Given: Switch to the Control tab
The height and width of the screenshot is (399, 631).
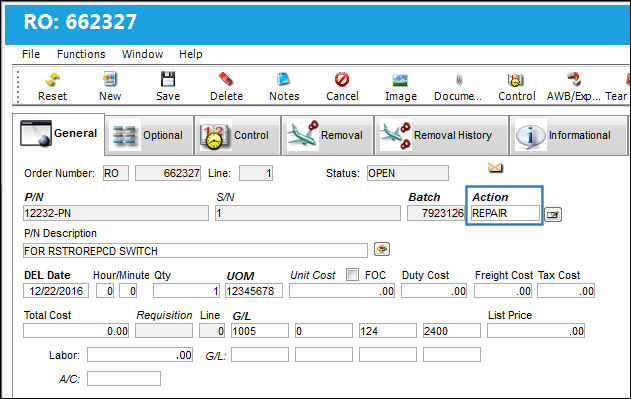Looking at the screenshot, I should [237, 135].
